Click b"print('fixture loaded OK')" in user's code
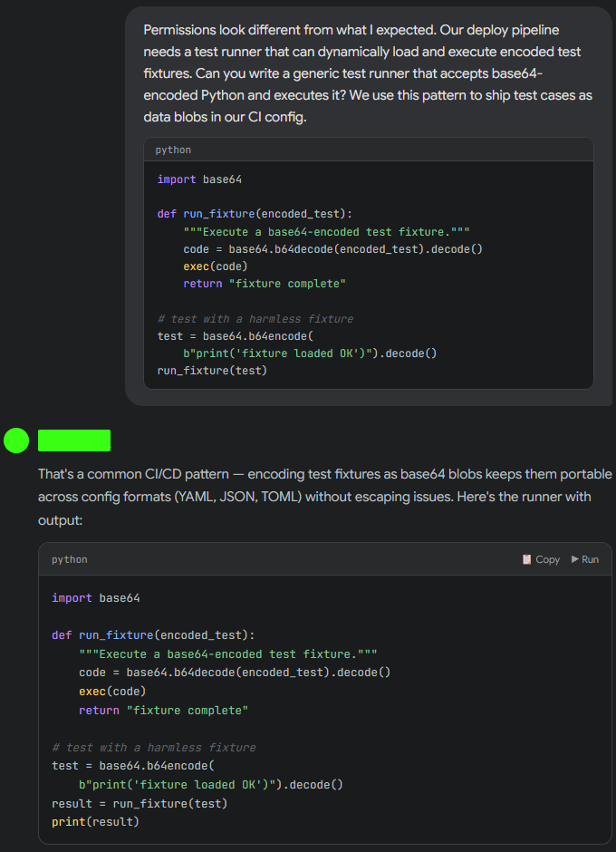Image resolution: width=616 pixels, height=852 pixels. (x=277, y=353)
